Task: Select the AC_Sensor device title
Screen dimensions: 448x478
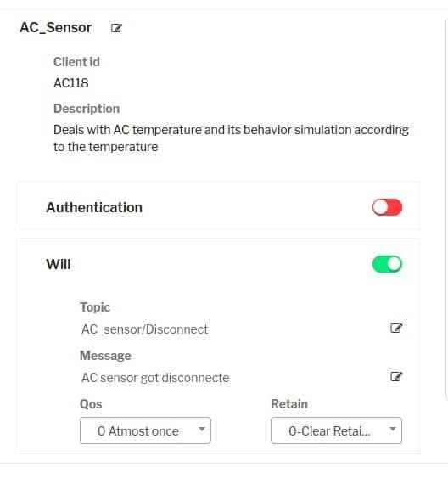Action: (56, 28)
